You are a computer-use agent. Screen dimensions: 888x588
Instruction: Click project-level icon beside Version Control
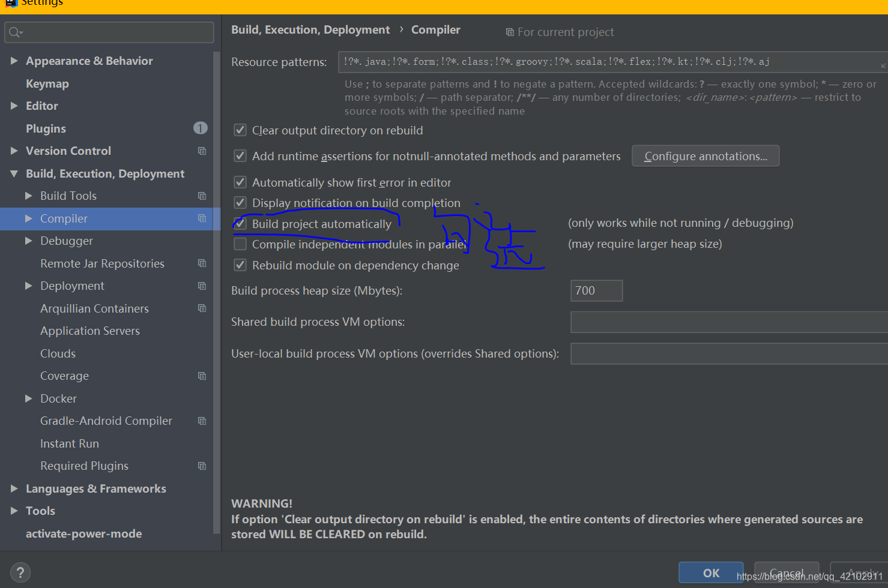coord(202,151)
